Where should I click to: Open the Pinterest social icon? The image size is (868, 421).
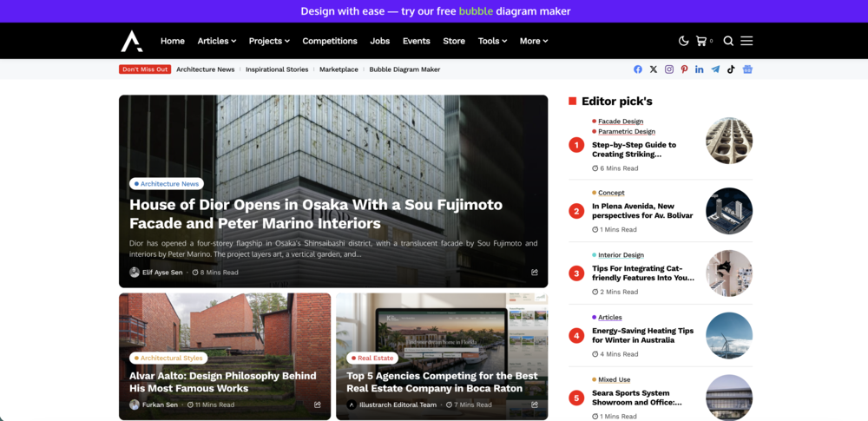click(x=685, y=69)
